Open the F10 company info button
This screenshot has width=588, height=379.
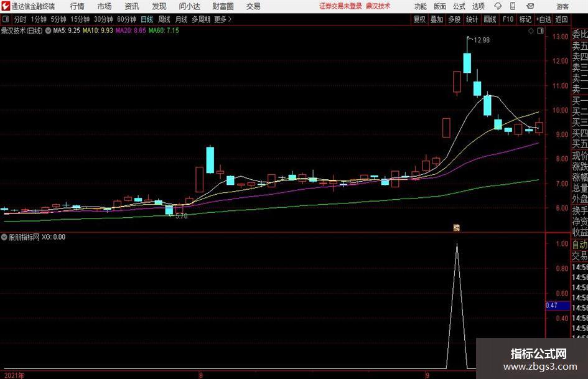pos(508,19)
